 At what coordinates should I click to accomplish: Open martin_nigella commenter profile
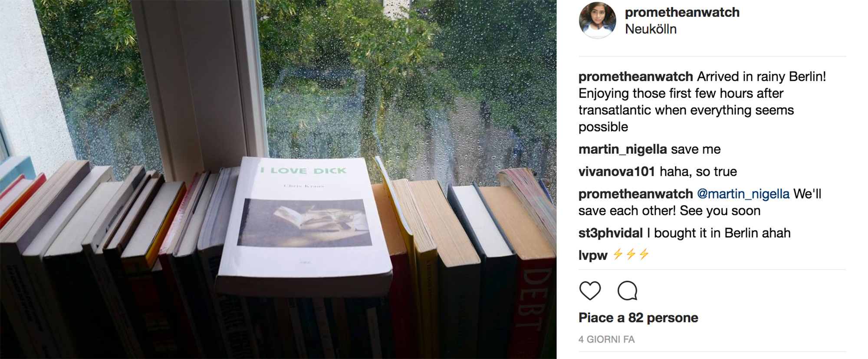(622, 149)
